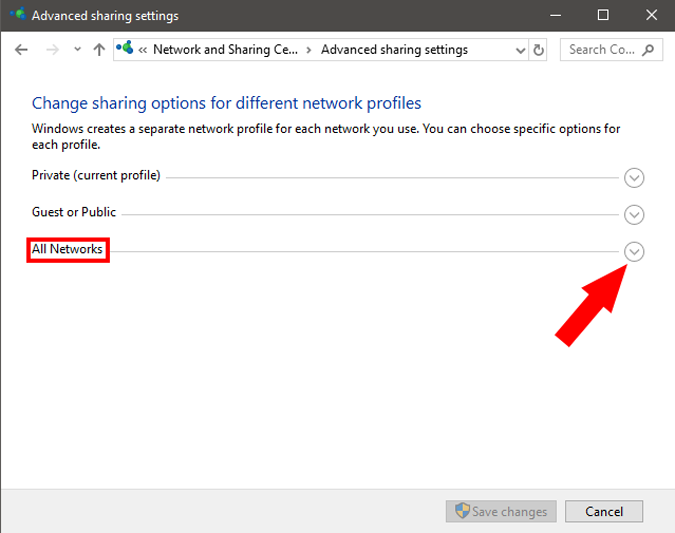Go up one level with Up arrow
Screen dimensions: 675x533
point(98,50)
